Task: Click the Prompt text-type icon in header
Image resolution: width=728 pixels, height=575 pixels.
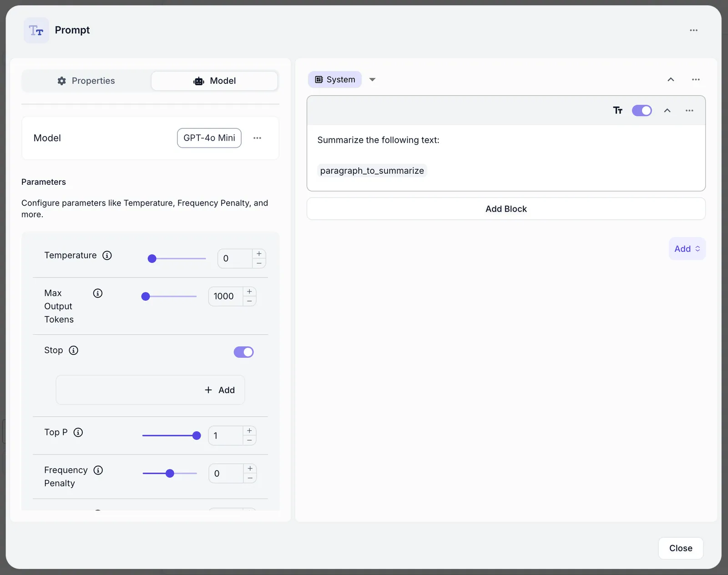Action: coord(36,30)
